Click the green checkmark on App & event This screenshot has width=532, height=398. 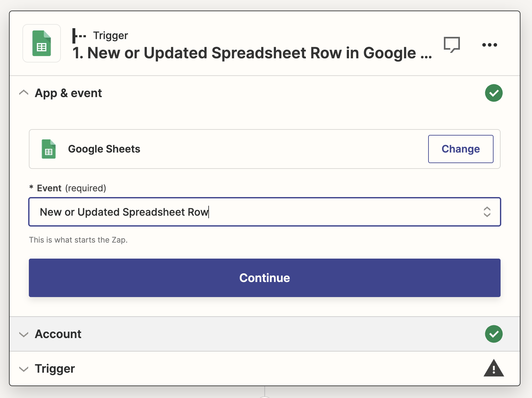tap(494, 93)
